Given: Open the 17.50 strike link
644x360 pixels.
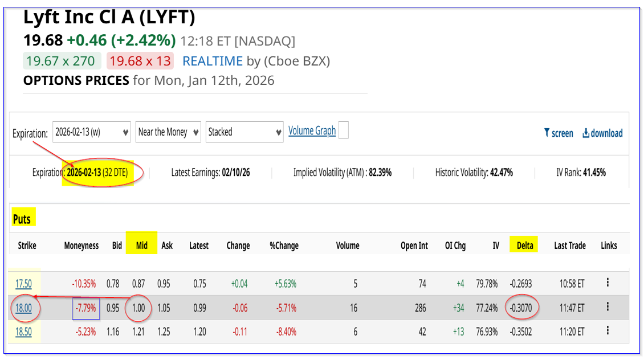Looking at the screenshot, I should point(23,283).
